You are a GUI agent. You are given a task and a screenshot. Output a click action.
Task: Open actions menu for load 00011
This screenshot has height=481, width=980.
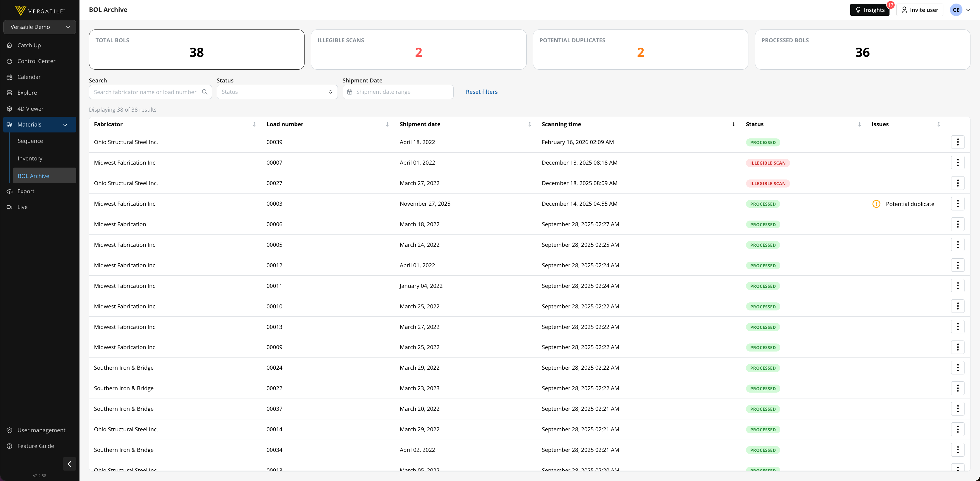click(958, 286)
